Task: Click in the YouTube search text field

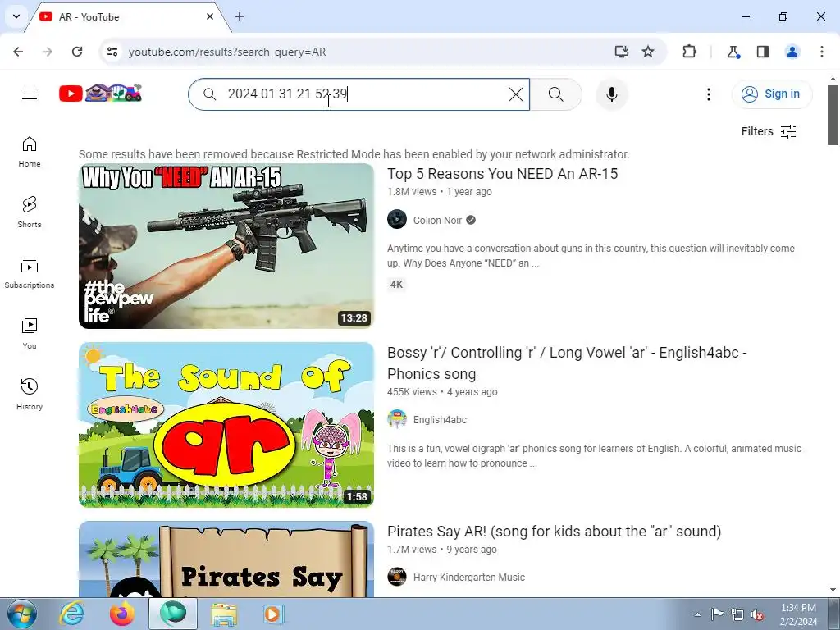Action: pyautogui.click(x=359, y=94)
